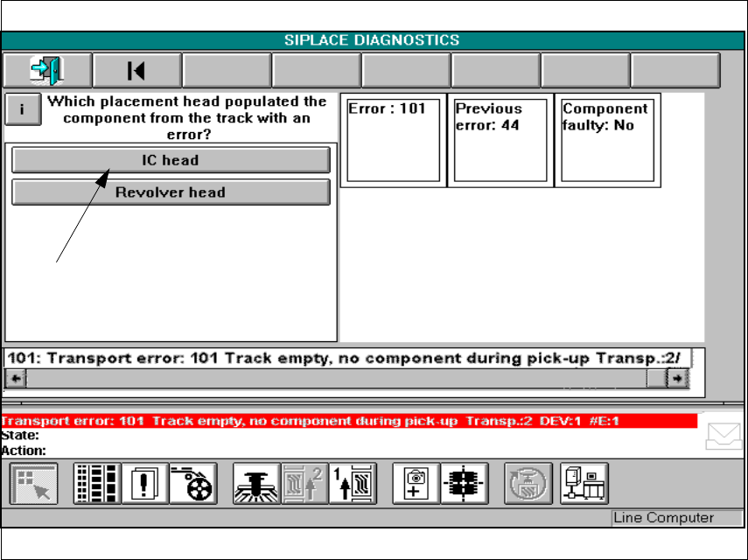Click the info 'i' button
The image size is (748, 560).
tap(23, 109)
